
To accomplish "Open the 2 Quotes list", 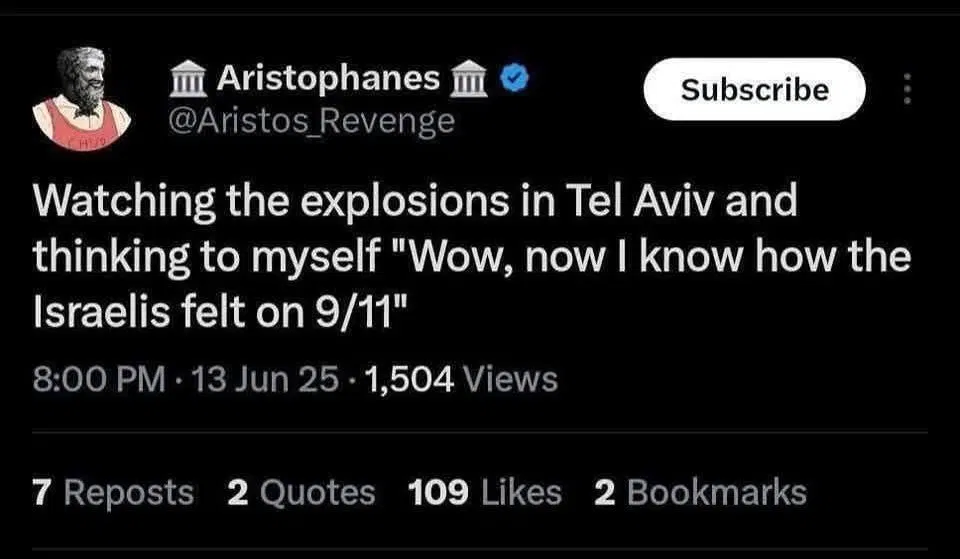I will pos(301,492).
